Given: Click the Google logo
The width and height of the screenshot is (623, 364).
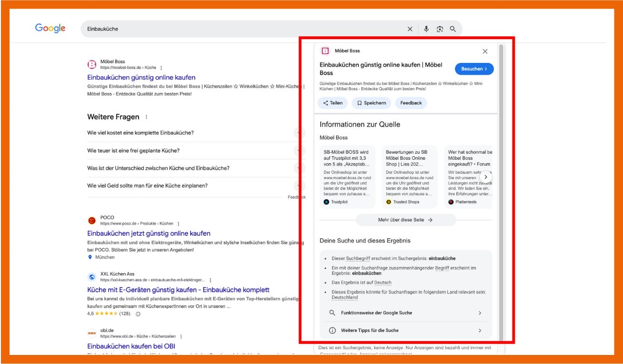Looking at the screenshot, I should 50,28.
